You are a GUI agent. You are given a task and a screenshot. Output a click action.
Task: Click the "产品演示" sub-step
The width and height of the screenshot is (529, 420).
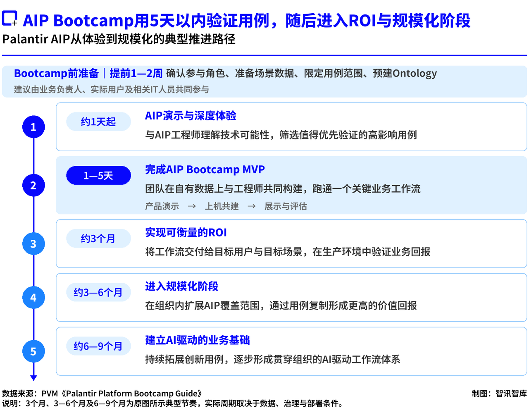[162, 206]
